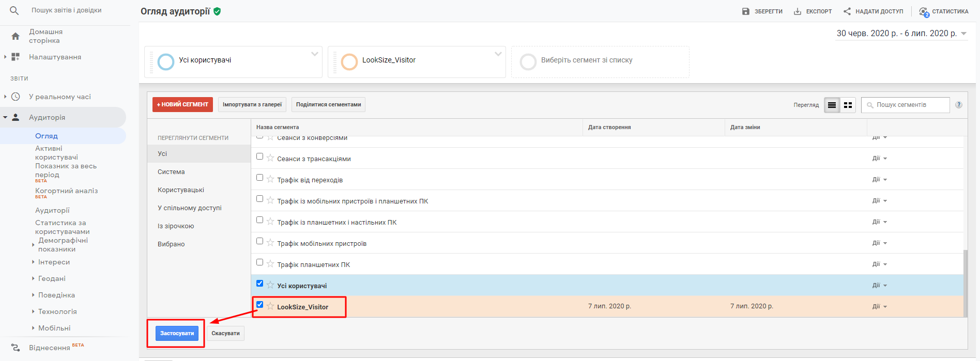Collapse the Аудиторія sidebar section
Screen dimensions: 980x361
[5, 117]
